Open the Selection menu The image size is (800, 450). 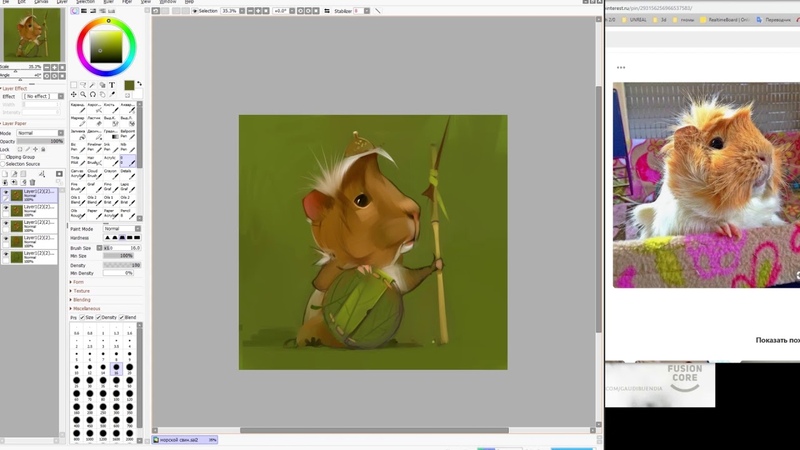(85, 2)
